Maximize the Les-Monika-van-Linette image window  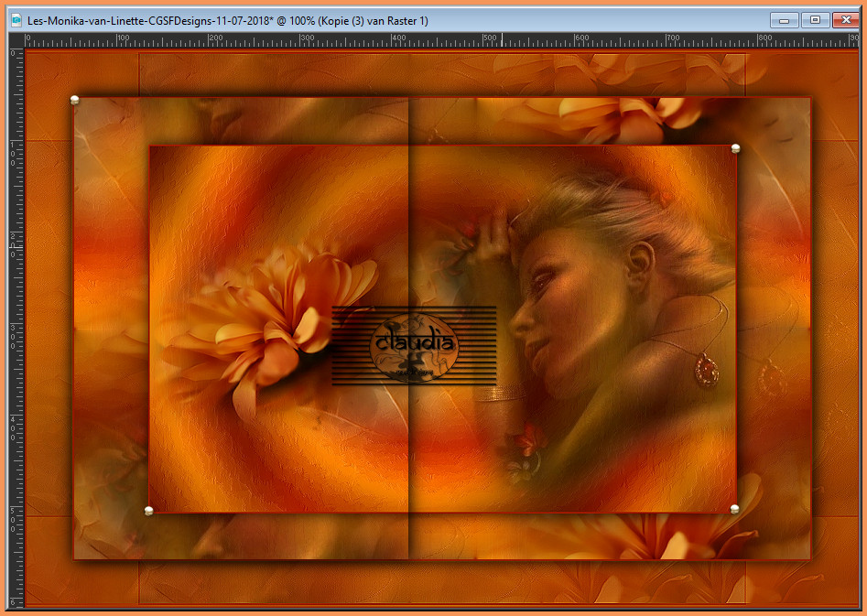[815, 20]
